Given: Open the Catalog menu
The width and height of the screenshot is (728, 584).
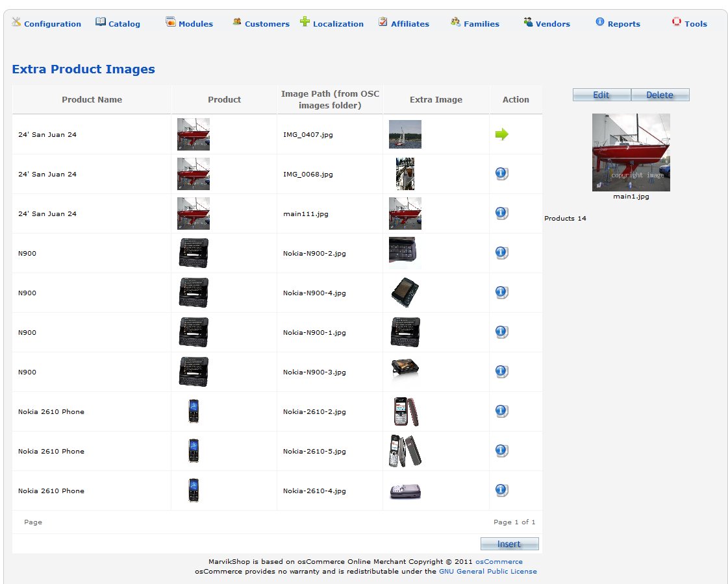Looking at the screenshot, I should point(124,23).
